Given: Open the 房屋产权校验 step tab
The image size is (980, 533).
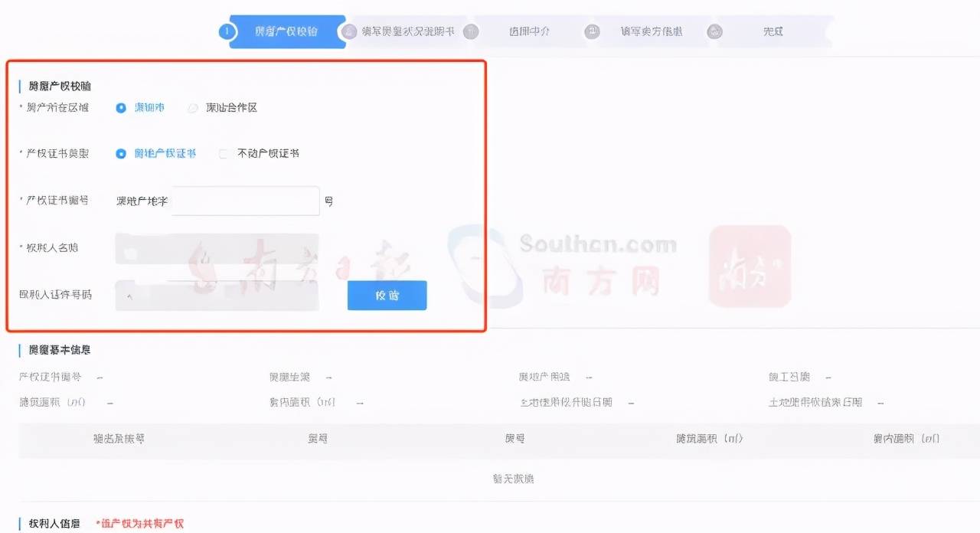Looking at the screenshot, I should (x=286, y=31).
